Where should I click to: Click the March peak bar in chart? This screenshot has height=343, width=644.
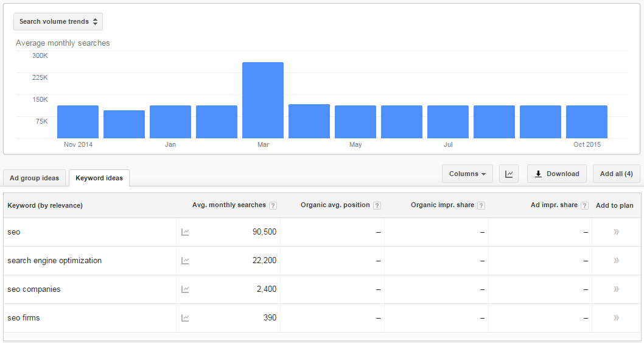click(263, 101)
